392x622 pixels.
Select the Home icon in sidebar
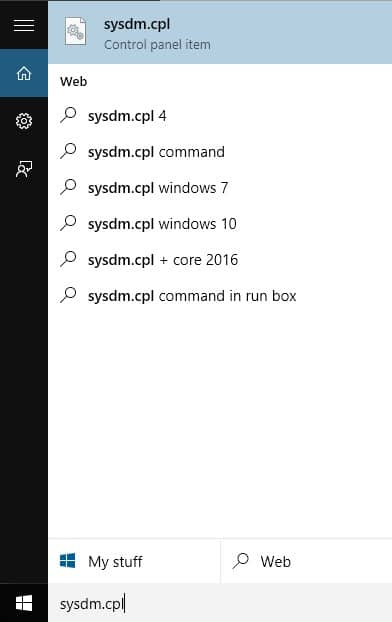click(24, 73)
